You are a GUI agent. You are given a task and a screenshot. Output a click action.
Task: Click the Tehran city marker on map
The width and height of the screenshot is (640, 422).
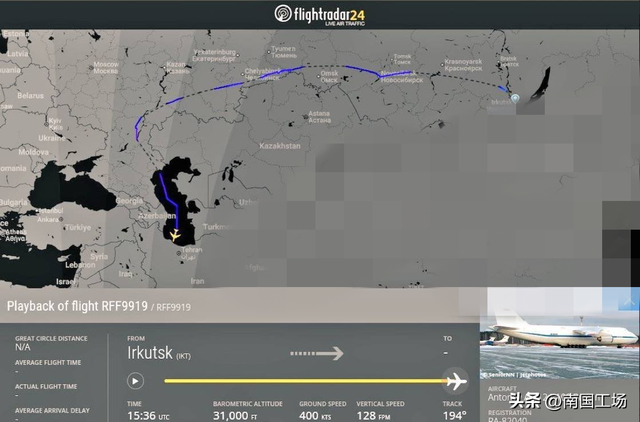(178, 253)
